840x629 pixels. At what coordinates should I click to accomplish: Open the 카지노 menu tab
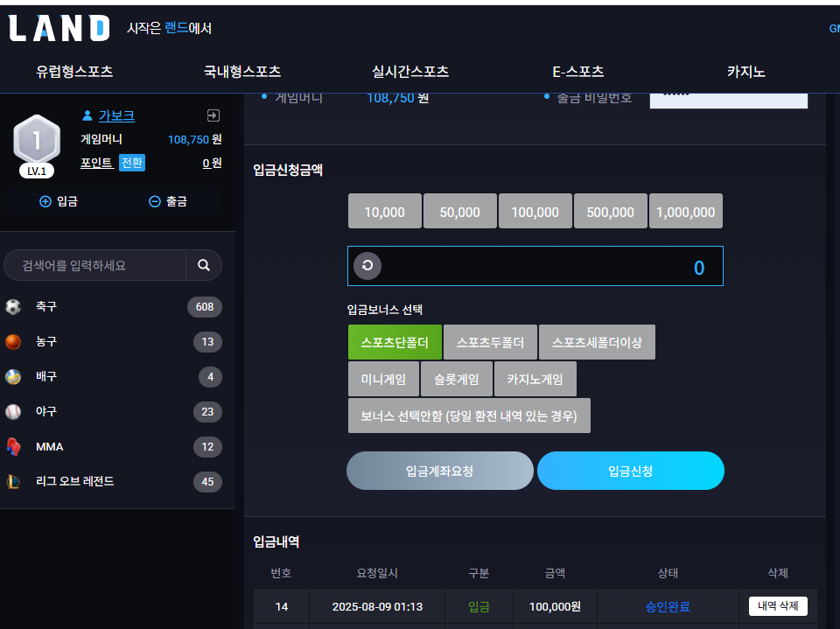pos(746,71)
